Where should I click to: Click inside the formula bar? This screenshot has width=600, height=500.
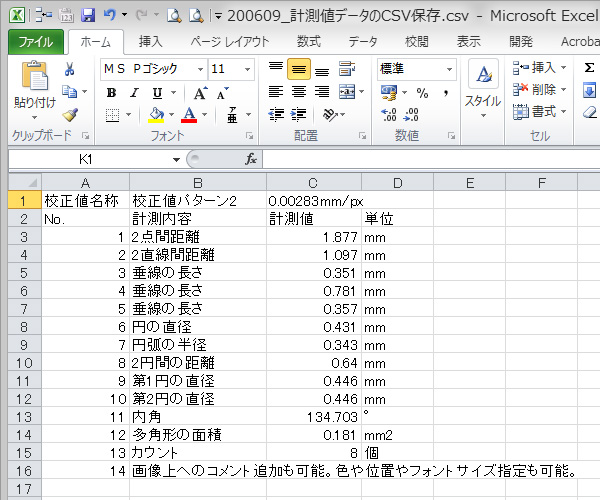(x=431, y=159)
